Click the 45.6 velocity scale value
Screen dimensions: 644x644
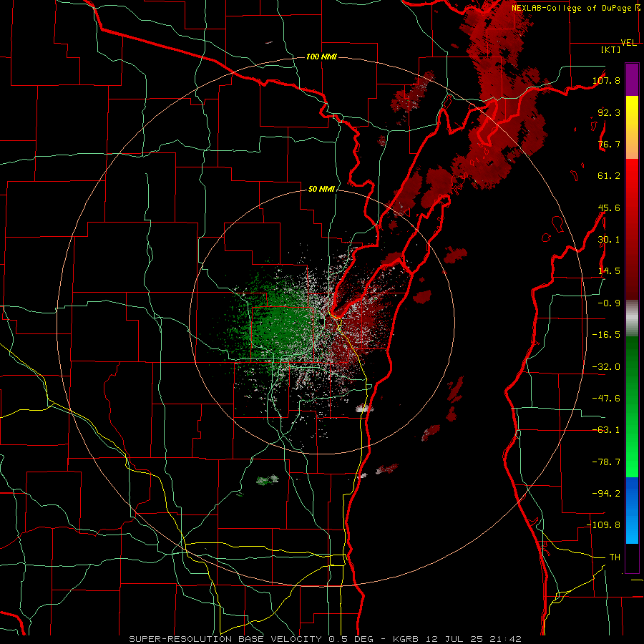coord(609,208)
